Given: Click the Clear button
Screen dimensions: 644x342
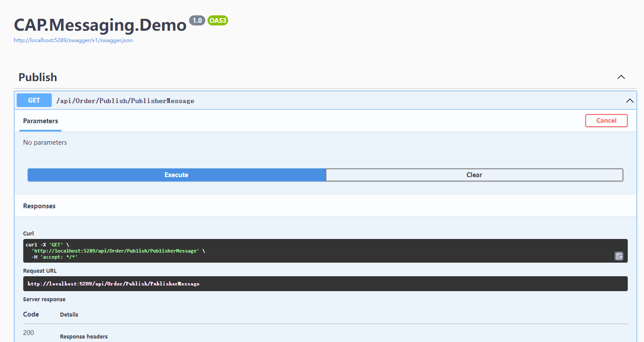Looking at the screenshot, I should tap(474, 175).
